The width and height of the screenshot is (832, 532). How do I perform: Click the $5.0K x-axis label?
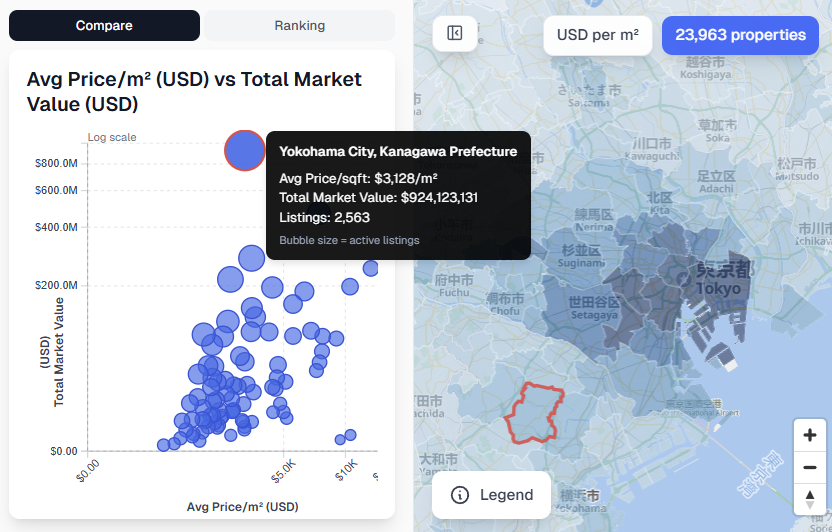pyautogui.click(x=283, y=472)
